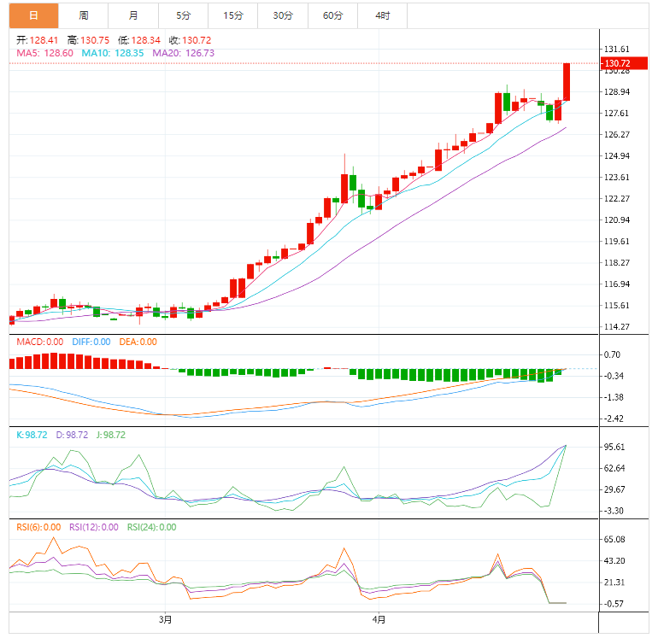Click the -0.57 RSI axis label
Image resolution: width=658 pixels, height=644 pixels.
[614, 604]
